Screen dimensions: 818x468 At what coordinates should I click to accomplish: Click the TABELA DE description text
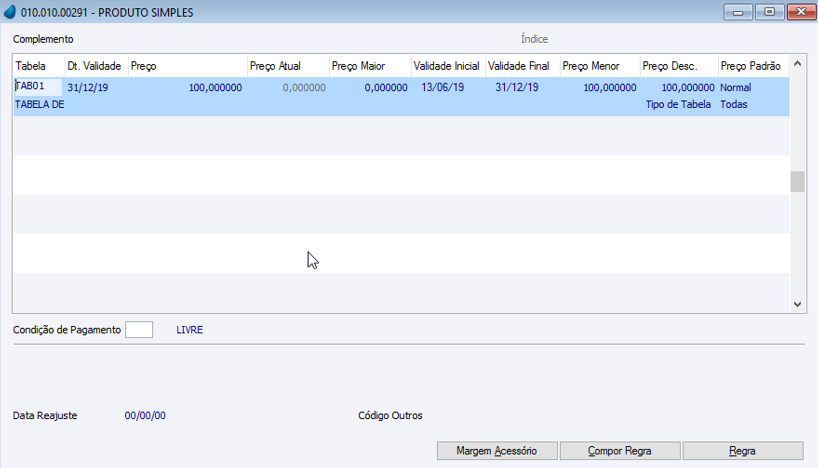pos(40,105)
